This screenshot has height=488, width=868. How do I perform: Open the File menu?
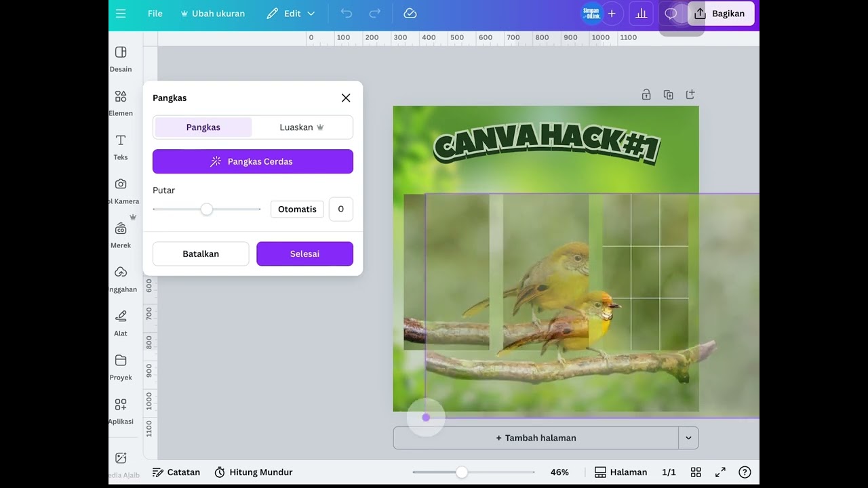click(155, 14)
